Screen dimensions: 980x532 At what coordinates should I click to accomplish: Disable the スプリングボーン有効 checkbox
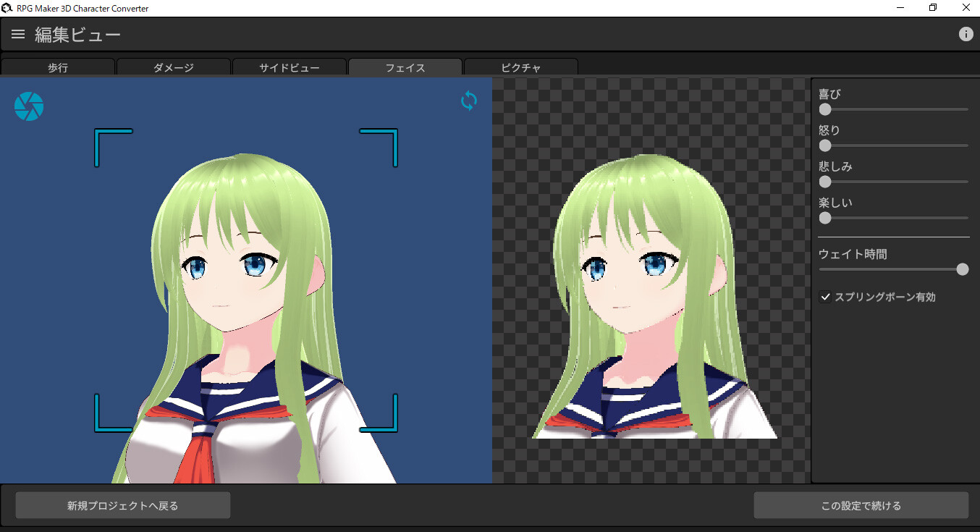825,297
